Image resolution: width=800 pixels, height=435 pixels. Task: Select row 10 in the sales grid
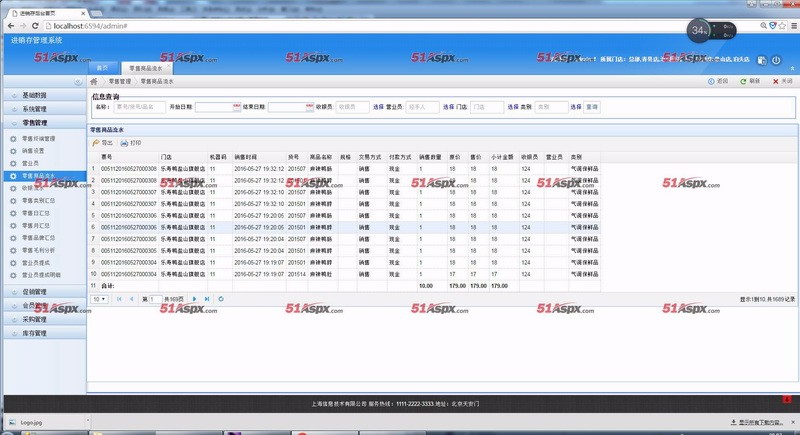tap(344, 274)
